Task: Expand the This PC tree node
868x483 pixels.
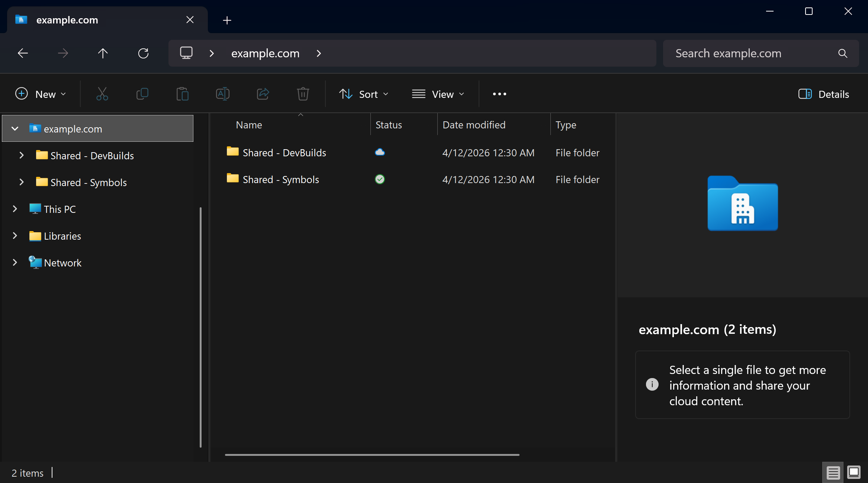Action: point(15,209)
